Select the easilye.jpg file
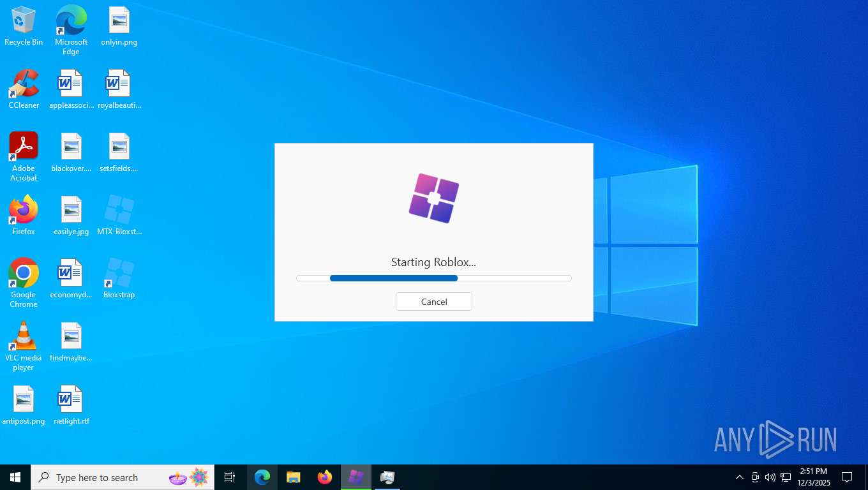The image size is (868, 490). (x=71, y=216)
